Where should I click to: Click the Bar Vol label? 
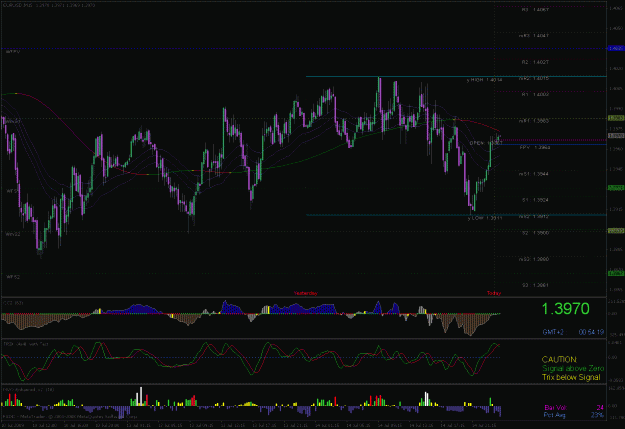(x=555, y=407)
